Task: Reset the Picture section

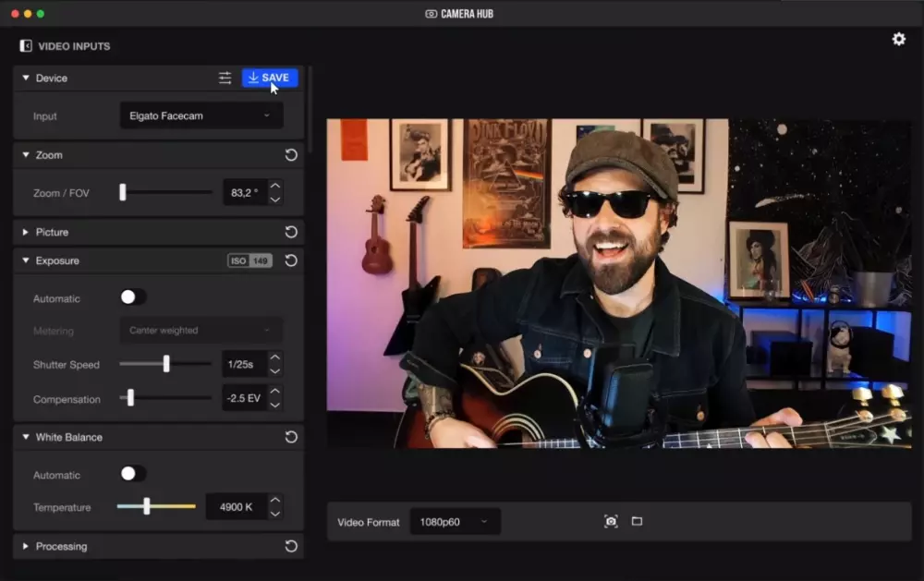Action: tap(291, 232)
